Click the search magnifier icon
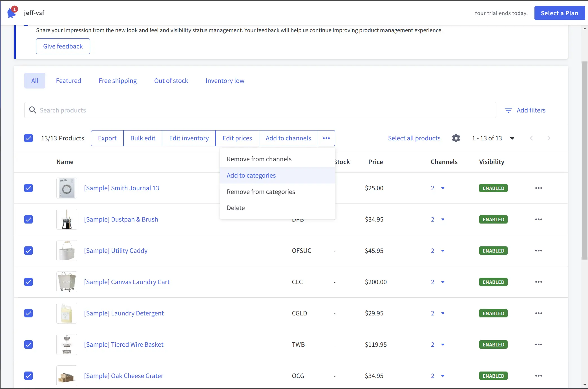 click(x=33, y=110)
